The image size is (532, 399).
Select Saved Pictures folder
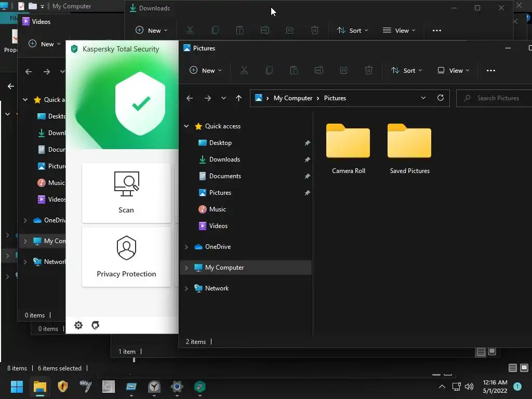409,149
